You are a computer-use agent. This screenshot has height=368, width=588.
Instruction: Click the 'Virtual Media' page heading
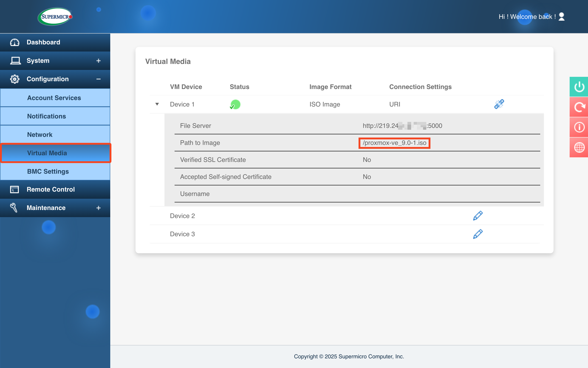(x=168, y=61)
